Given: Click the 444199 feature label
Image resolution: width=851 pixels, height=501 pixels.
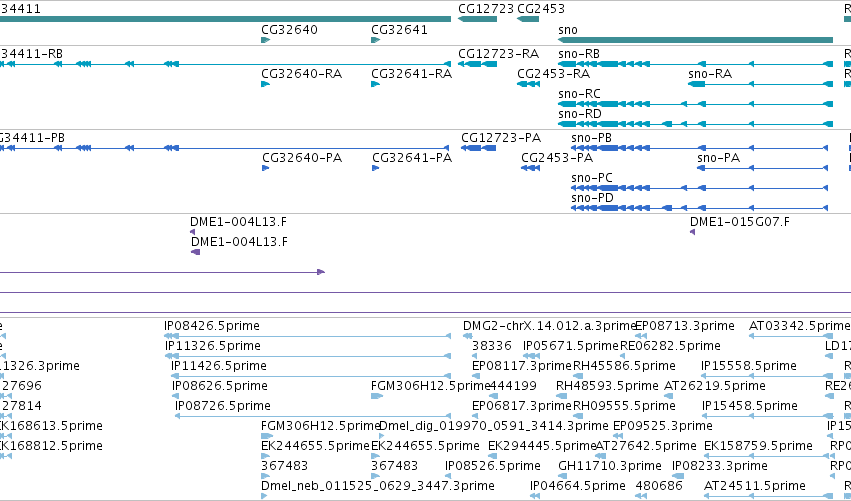Looking at the screenshot, I should point(513,386).
